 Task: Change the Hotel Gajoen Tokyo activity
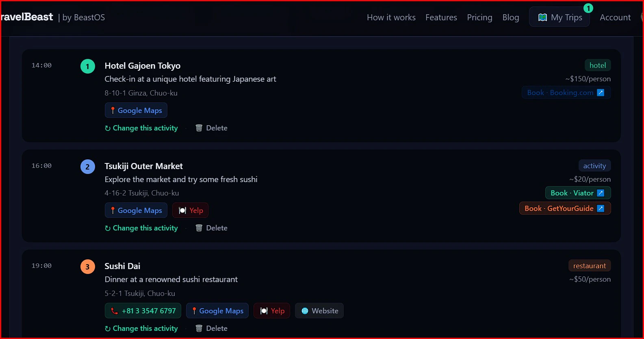click(x=141, y=128)
